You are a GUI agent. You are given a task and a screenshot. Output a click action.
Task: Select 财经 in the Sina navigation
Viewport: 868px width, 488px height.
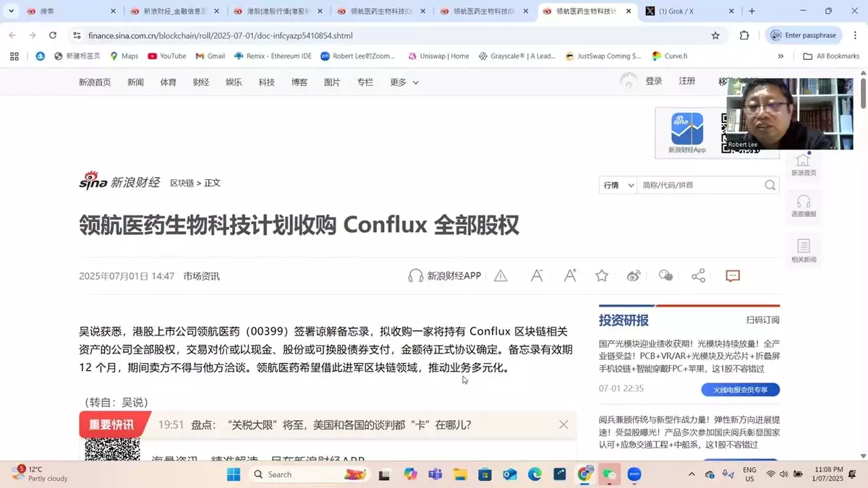tap(201, 82)
